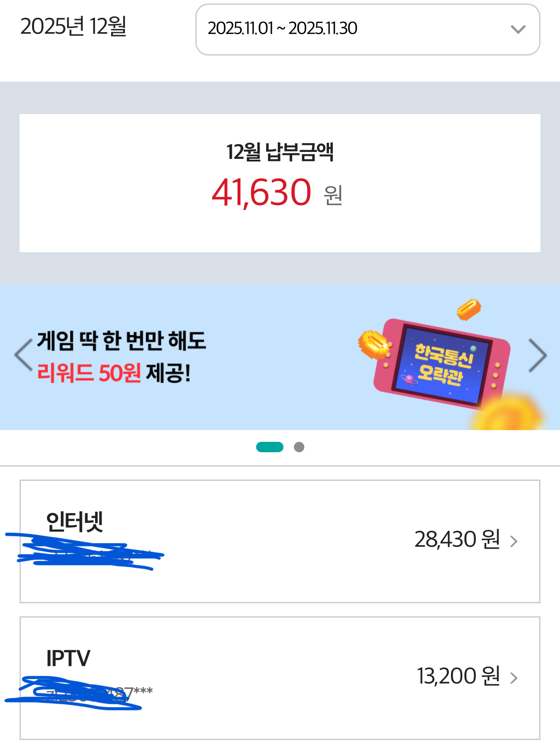Image resolution: width=560 pixels, height=753 pixels.
Task: Open the billing period dropdown chevron
Action: [518, 30]
